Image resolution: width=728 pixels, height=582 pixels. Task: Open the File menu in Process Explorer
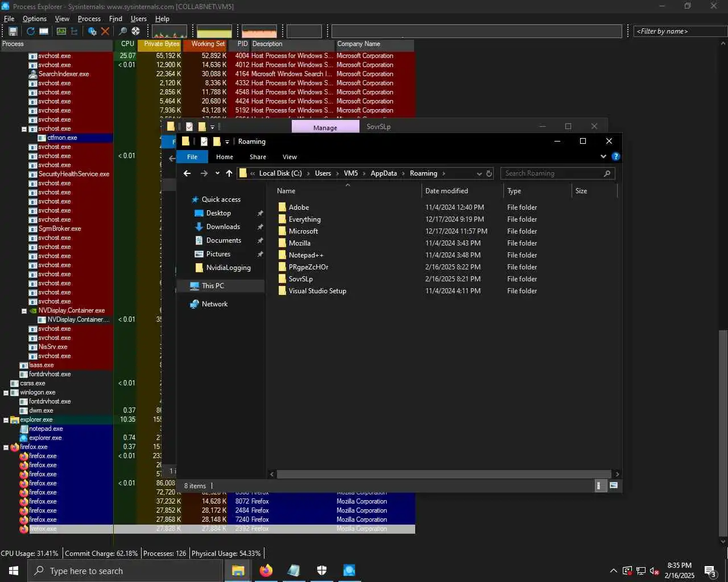coord(9,19)
